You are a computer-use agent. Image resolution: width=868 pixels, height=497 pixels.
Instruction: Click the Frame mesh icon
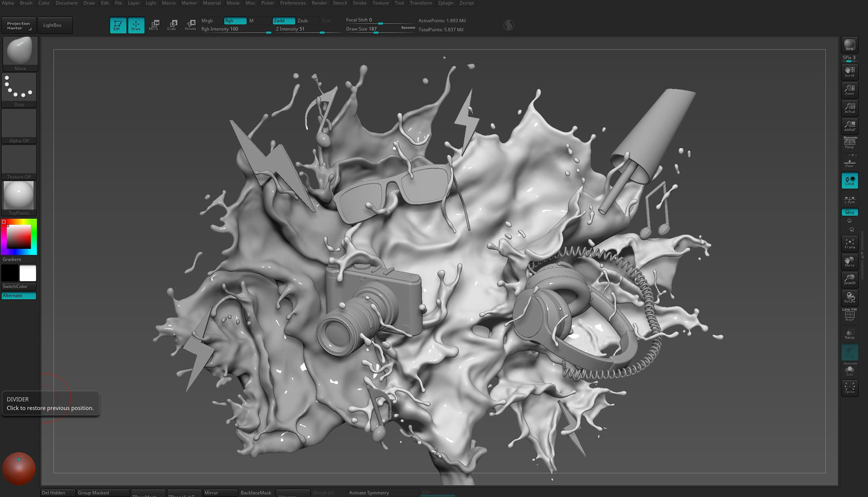(849, 244)
